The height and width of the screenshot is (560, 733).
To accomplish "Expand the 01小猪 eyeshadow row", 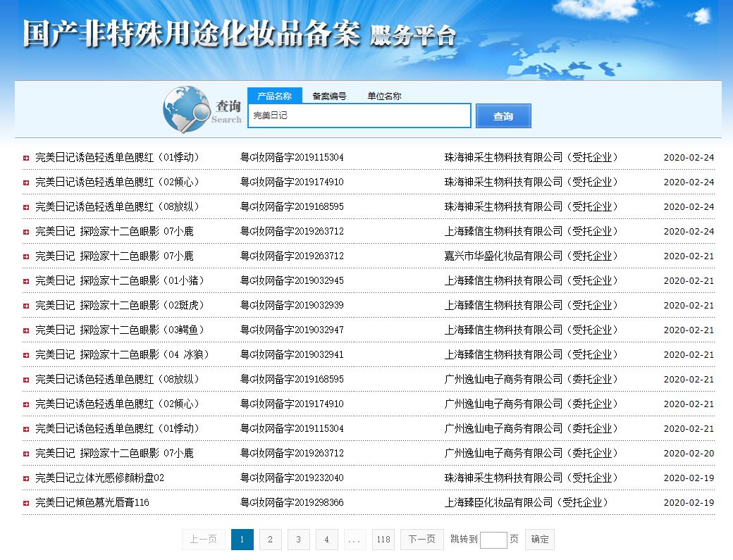I will coord(26,281).
